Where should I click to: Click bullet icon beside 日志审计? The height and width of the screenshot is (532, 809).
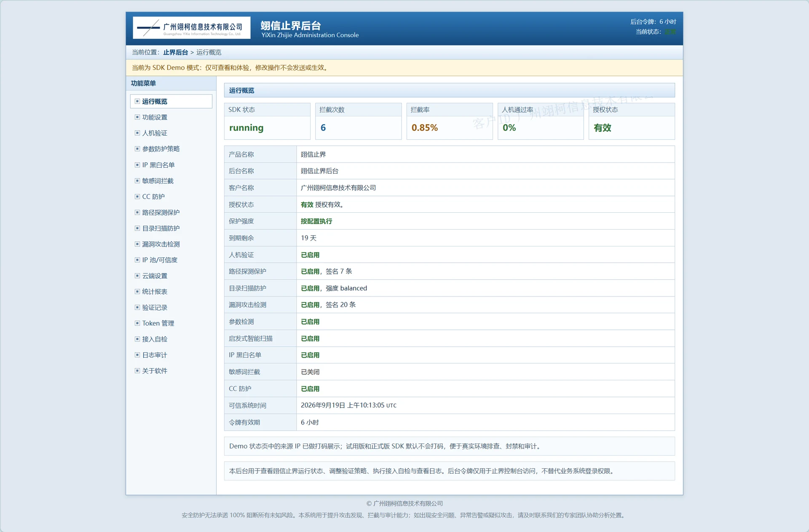137,355
